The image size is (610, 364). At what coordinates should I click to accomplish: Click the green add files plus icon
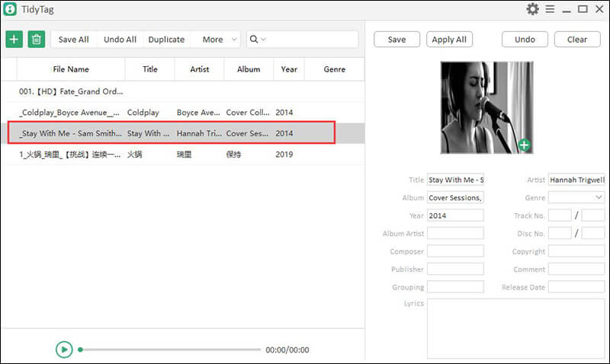pos(14,40)
